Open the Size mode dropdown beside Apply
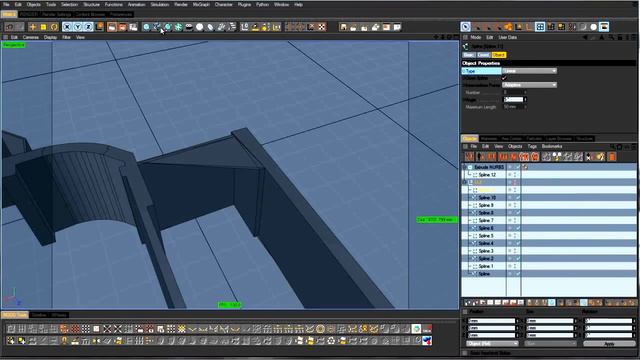 551,344
